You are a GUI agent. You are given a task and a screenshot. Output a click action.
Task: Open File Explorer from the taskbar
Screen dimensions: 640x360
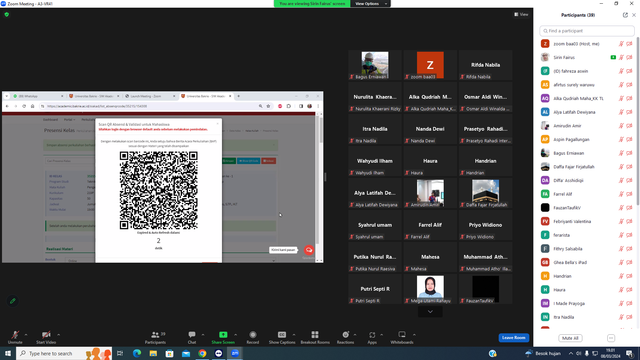[x=153, y=353]
